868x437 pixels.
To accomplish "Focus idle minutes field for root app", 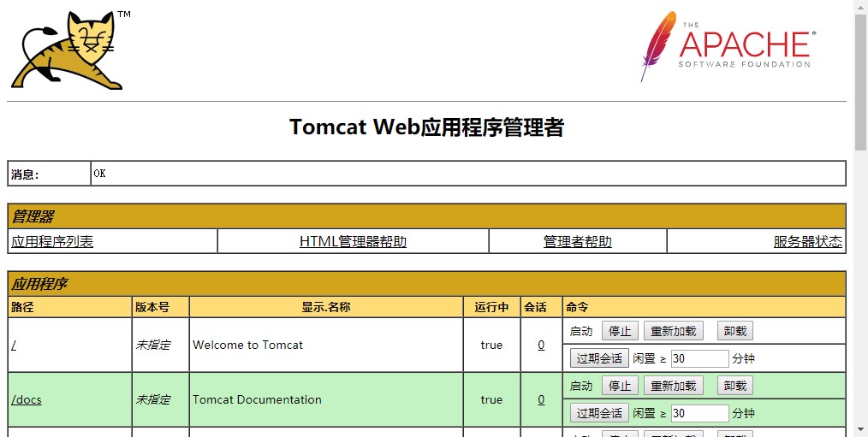I will [x=699, y=358].
